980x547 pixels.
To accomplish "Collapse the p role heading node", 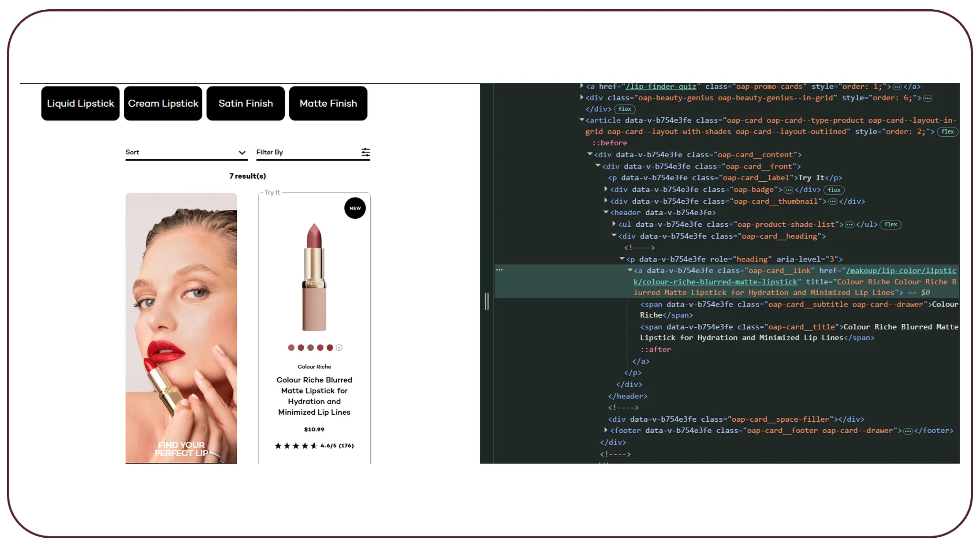I will tap(622, 259).
